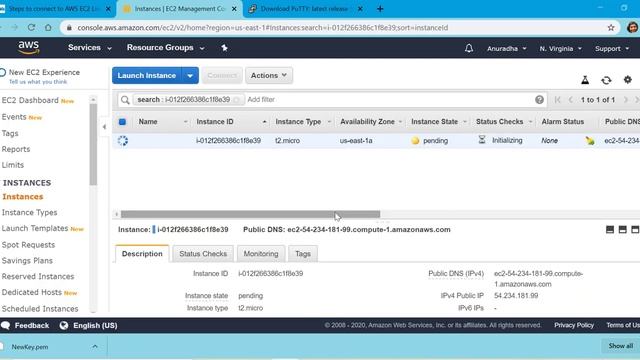Open the browser profile avatar

632,27
